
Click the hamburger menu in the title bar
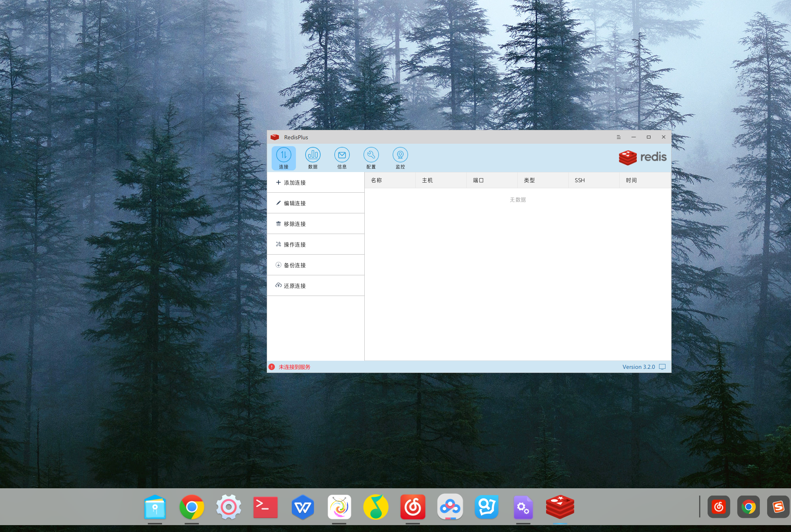(x=619, y=137)
